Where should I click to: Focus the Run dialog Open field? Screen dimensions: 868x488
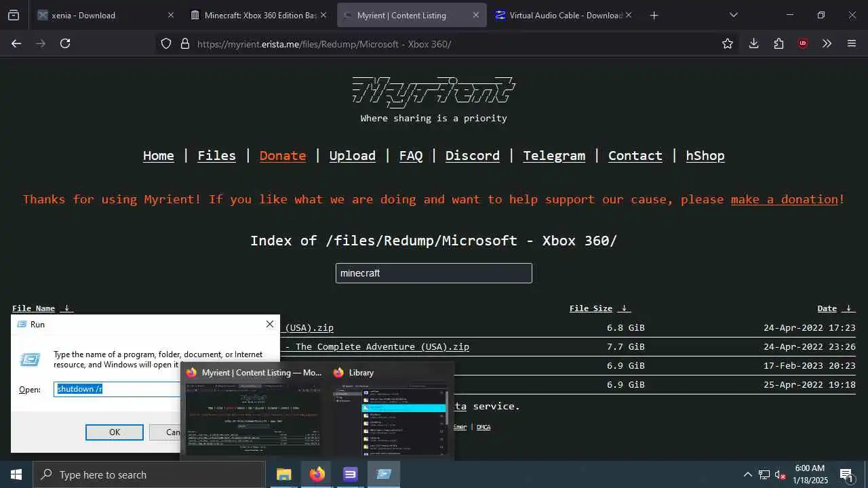coord(117,389)
